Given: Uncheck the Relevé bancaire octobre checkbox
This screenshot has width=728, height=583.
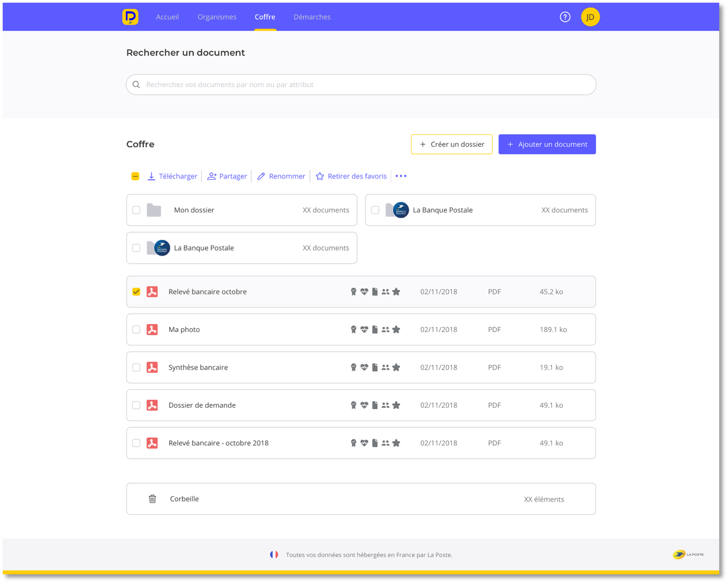Looking at the screenshot, I should coord(136,291).
